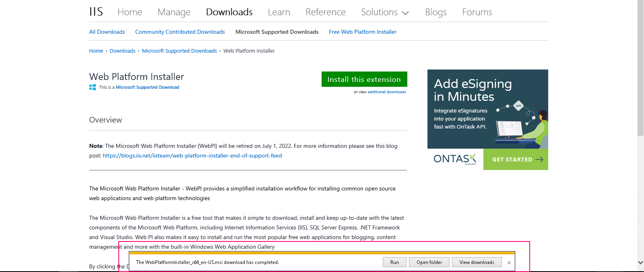This screenshot has width=644, height=272.
Task: Expand the Solutions dropdown menu
Action: click(385, 12)
